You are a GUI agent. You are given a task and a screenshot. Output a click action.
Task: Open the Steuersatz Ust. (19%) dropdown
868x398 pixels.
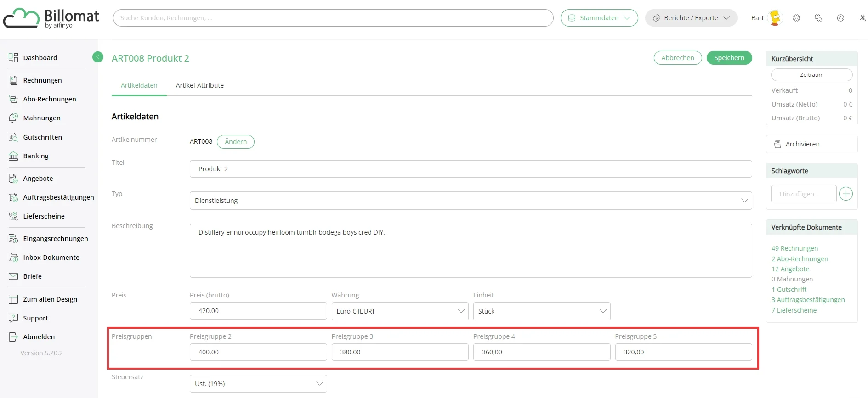[258, 384]
